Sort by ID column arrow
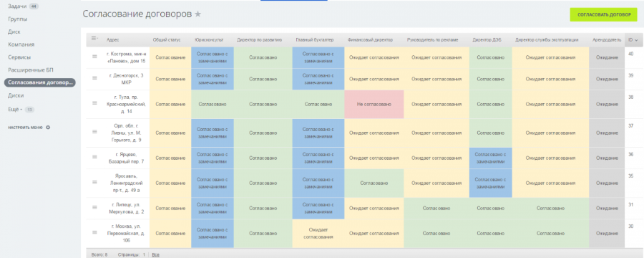 pos(636,40)
